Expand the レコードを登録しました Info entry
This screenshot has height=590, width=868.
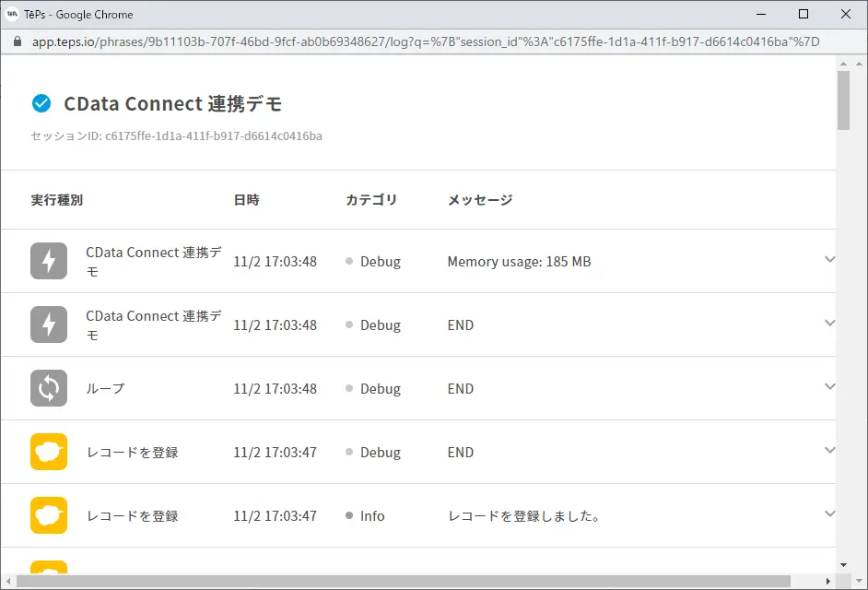coord(829,514)
